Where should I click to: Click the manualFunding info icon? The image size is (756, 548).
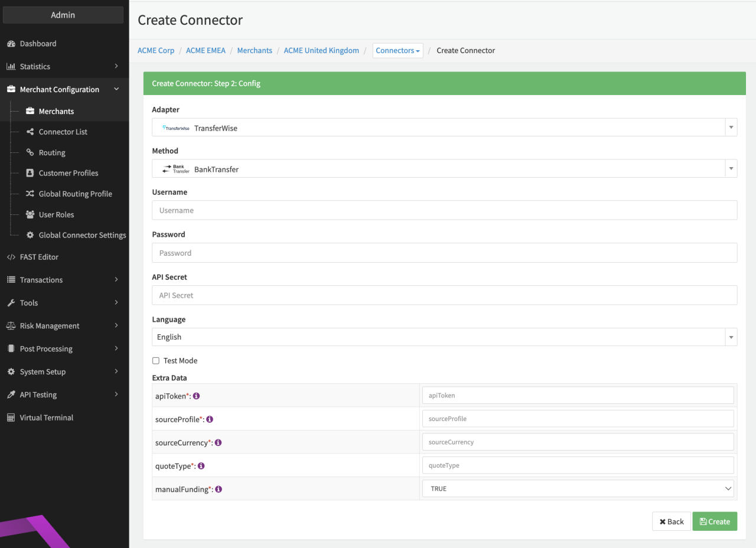click(219, 490)
